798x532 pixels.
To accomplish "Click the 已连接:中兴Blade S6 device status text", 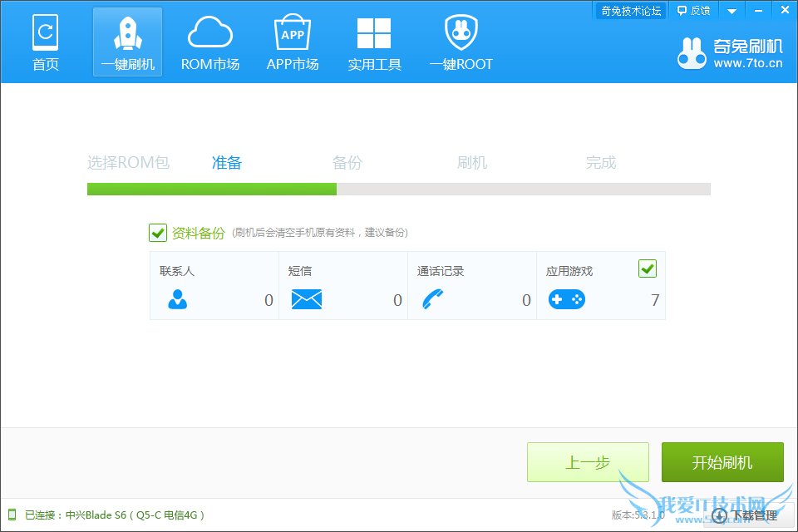I will (x=115, y=515).
